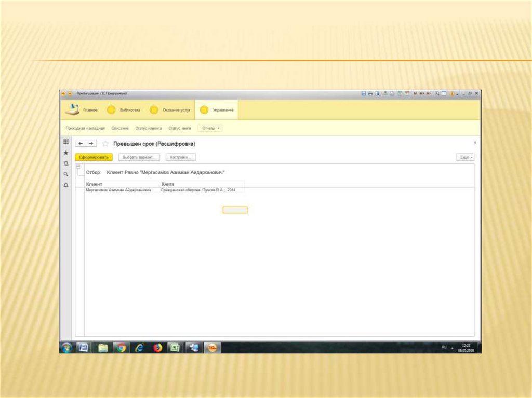Go back with the left arrow button

coord(81,144)
